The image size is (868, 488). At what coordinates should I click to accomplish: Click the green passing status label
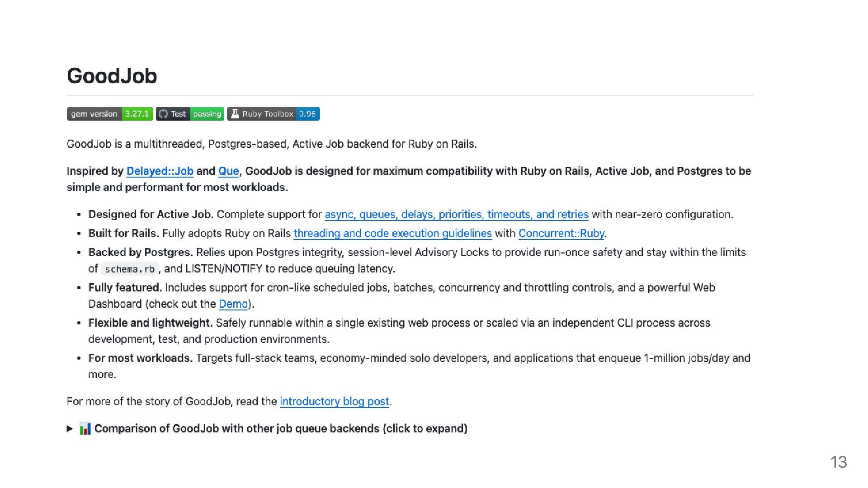pyautogui.click(x=207, y=114)
